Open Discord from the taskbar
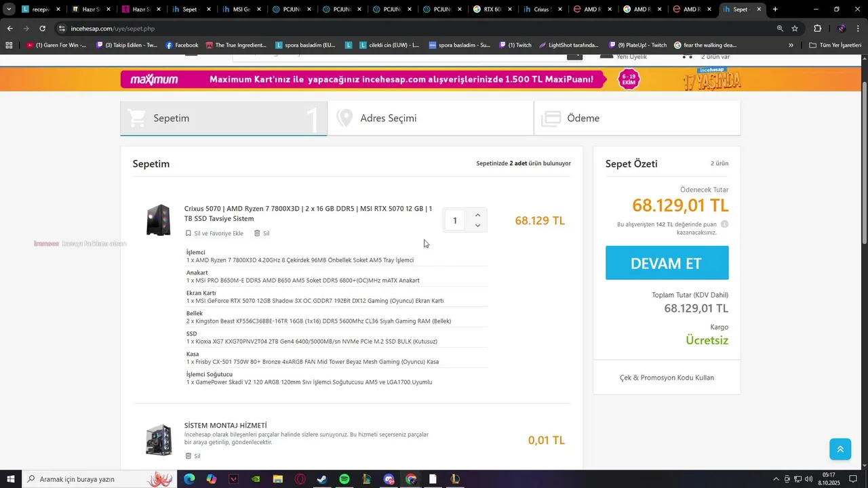This screenshot has height=488, width=868. pos(389,479)
